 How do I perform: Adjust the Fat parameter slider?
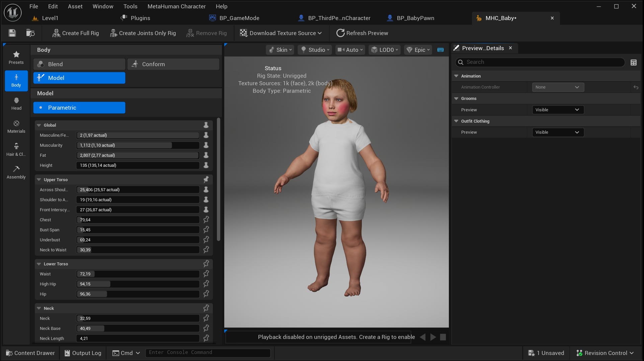138,155
